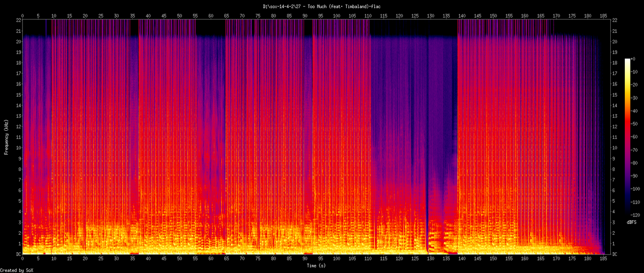Click "10" on the left frequency axis

pyautogui.click(x=19, y=148)
